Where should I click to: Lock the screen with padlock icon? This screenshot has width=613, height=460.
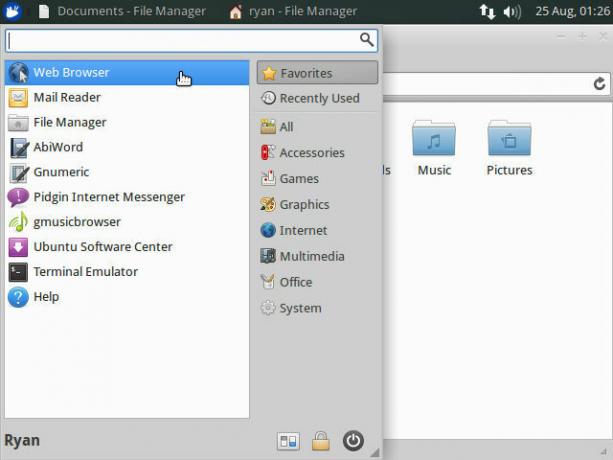click(x=321, y=441)
